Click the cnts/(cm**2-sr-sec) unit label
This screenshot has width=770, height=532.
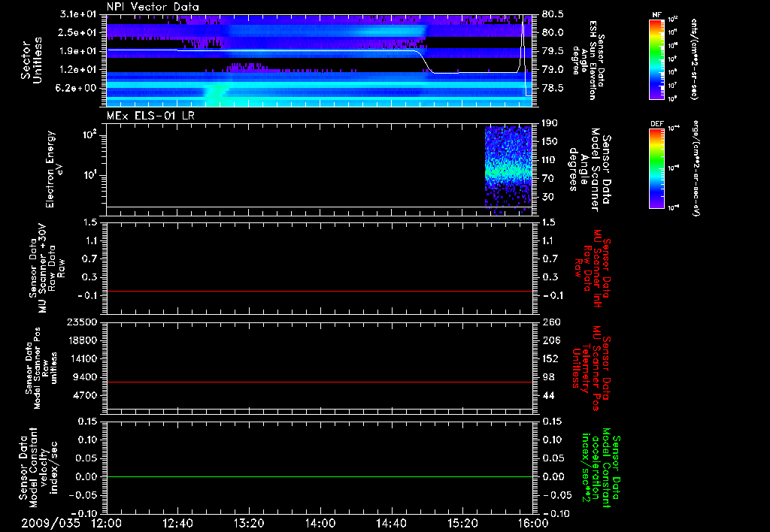point(693,59)
